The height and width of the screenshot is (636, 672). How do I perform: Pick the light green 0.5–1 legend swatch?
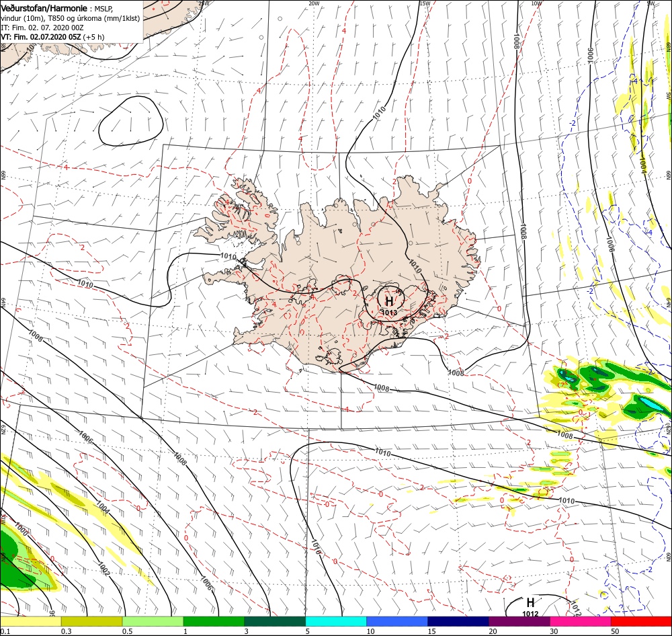click(x=153, y=621)
